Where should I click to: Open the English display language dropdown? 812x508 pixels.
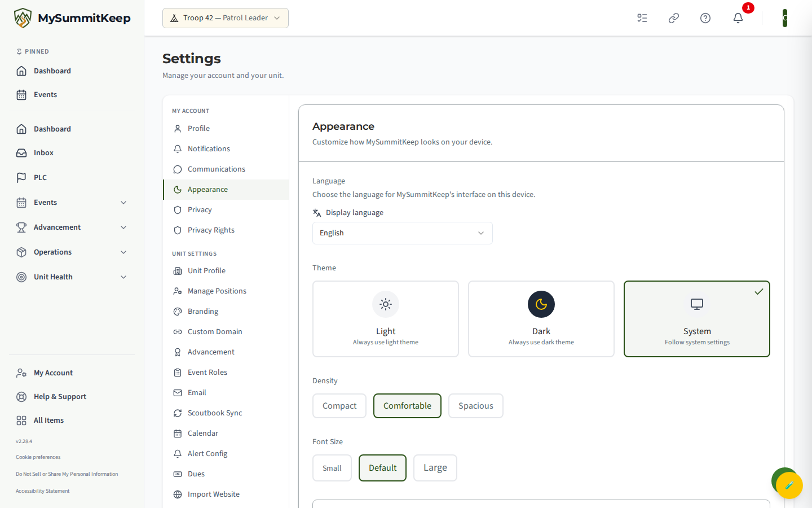point(403,233)
